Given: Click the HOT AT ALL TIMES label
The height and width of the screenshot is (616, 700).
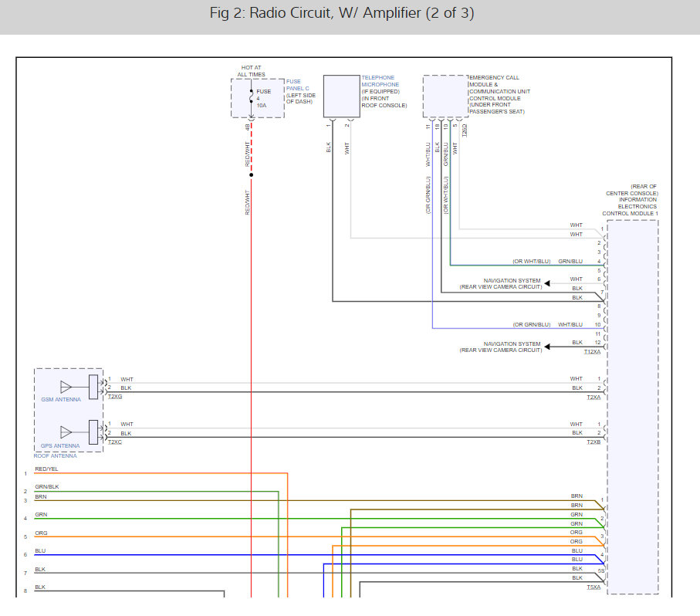Looking at the screenshot, I should pos(251,71).
